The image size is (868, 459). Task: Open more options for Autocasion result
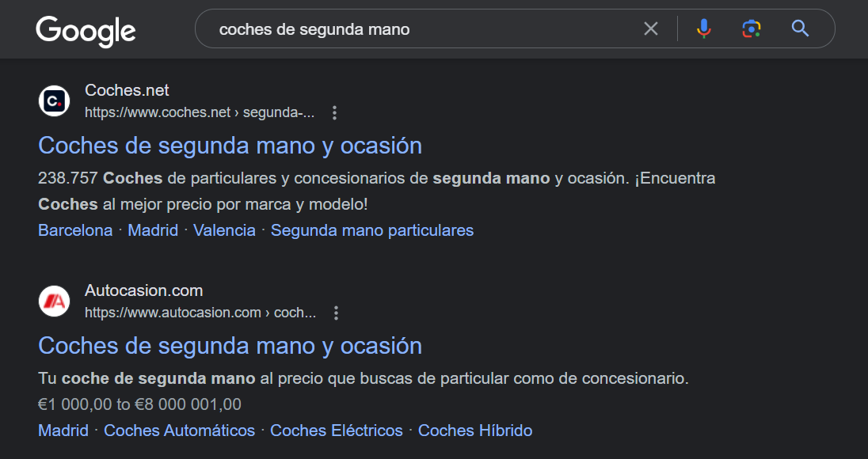click(x=336, y=313)
